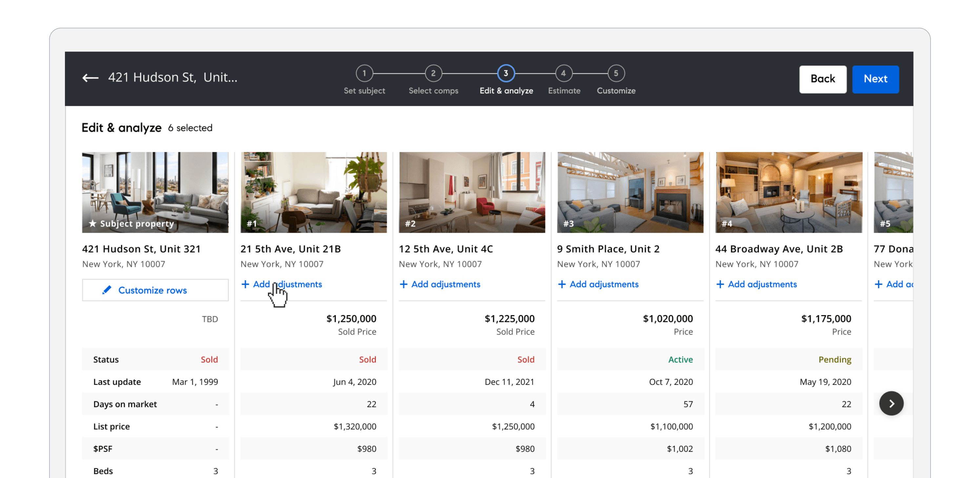Screen dimensions: 980x478
Task: Select step 3 Edit & analyze
Action: (506, 73)
